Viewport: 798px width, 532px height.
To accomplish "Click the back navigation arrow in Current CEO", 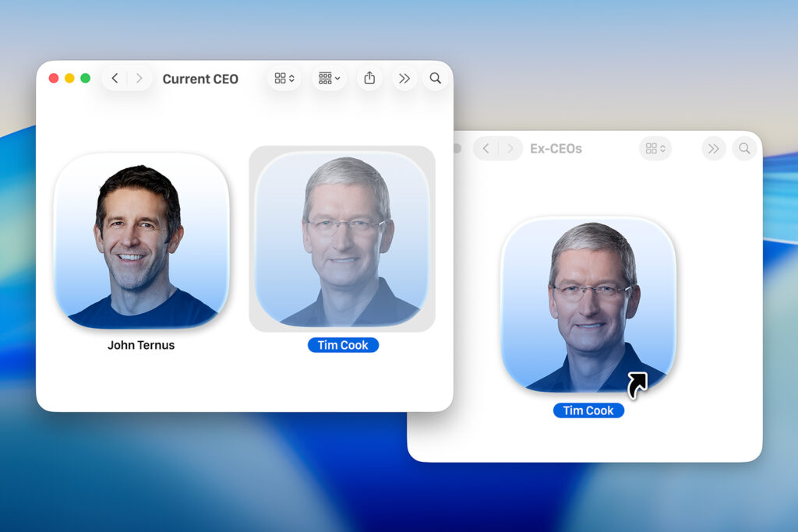I will click(115, 78).
